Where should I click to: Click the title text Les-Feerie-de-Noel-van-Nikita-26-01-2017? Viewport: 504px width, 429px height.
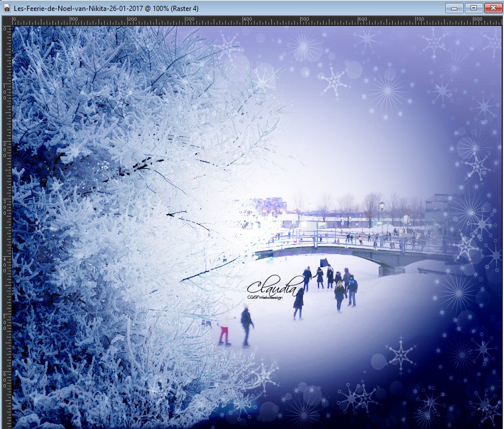(77, 9)
